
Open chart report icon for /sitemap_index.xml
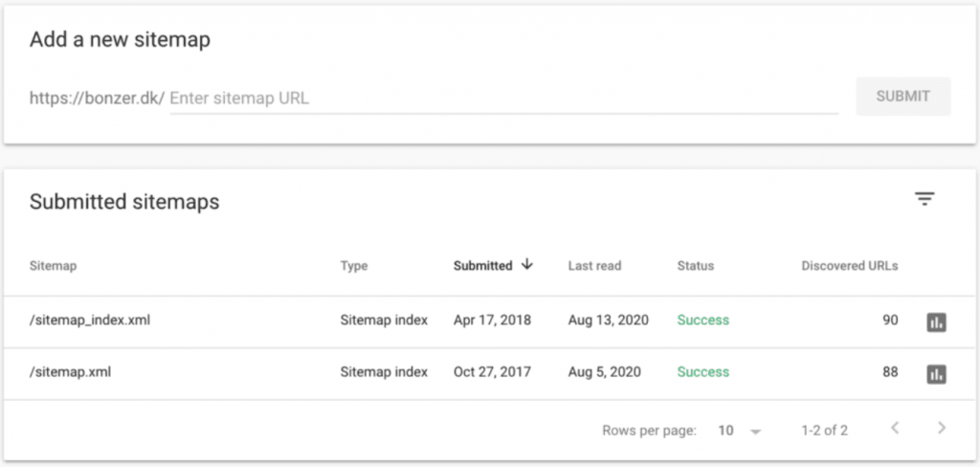936,322
